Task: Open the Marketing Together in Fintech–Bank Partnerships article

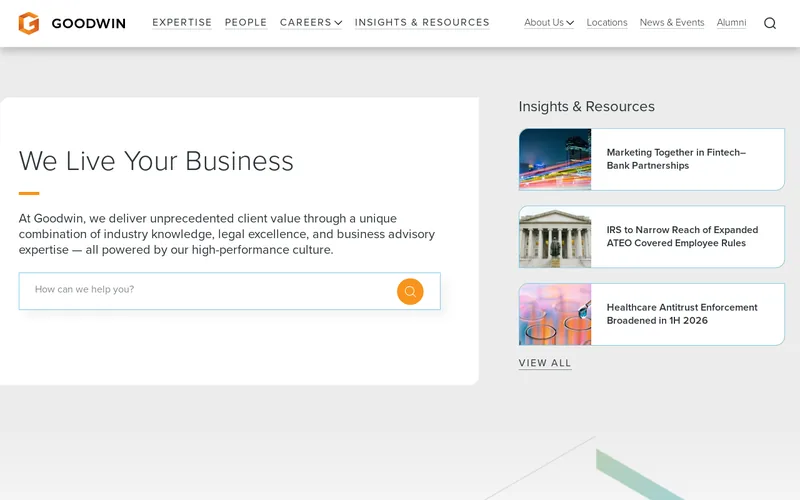Action: click(x=652, y=159)
